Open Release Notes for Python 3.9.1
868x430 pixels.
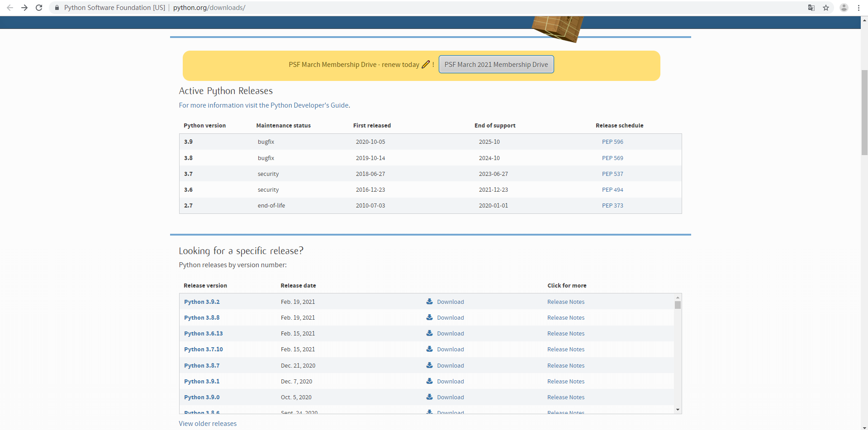pyautogui.click(x=565, y=382)
